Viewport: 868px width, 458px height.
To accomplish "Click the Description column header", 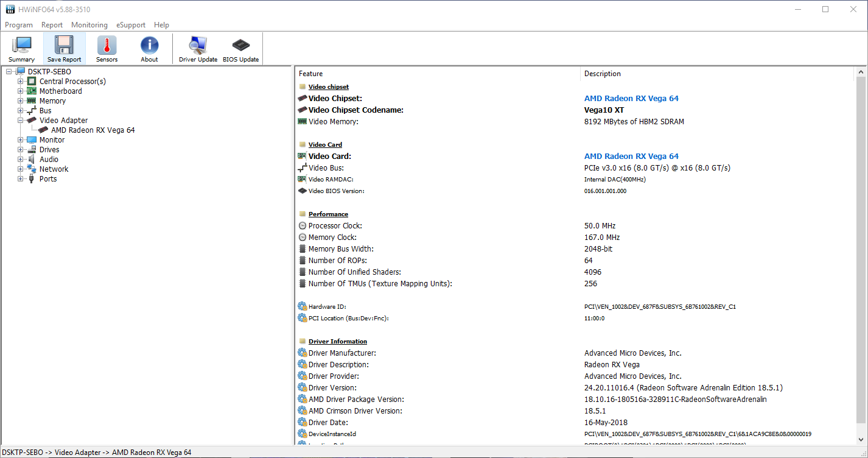I will pyautogui.click(x=718, y=74).
